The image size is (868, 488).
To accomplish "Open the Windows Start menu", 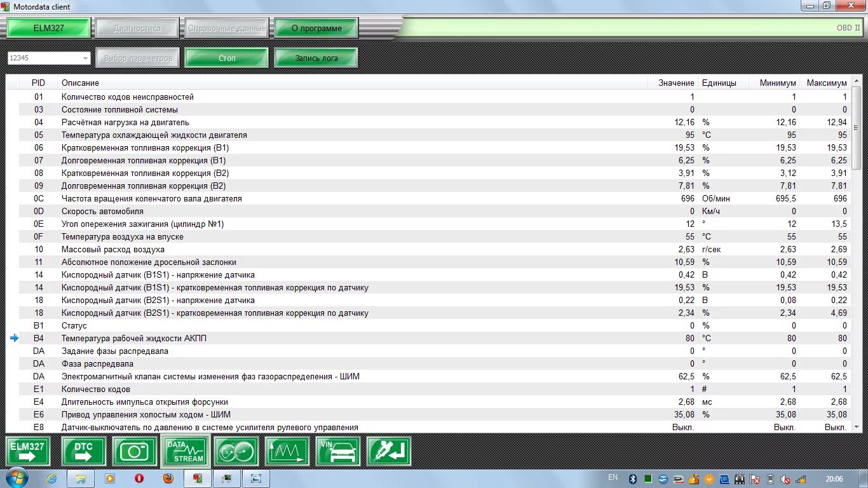I will pyautogui.click(x=16, y=478).
